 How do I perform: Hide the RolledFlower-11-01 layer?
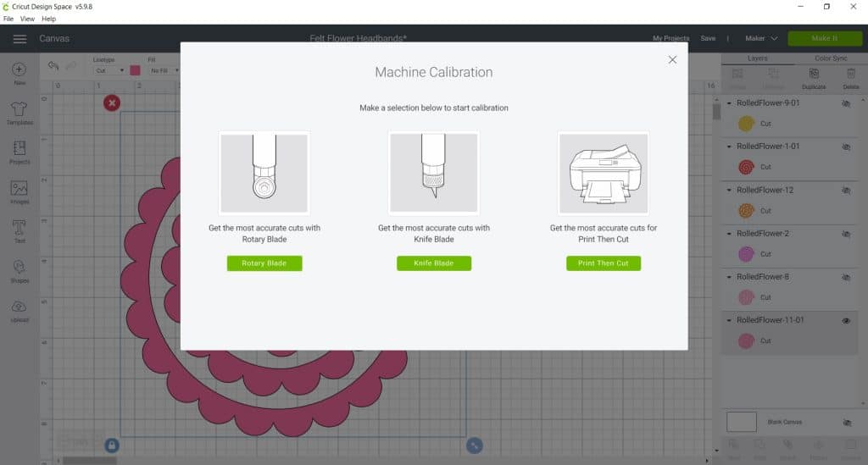tap(846, 321)
